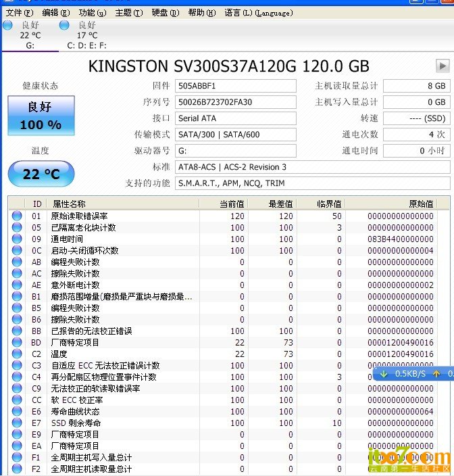Screen dimensions: 454x476
Task: Click the 原始值 column header
Action: click(391, 204)
